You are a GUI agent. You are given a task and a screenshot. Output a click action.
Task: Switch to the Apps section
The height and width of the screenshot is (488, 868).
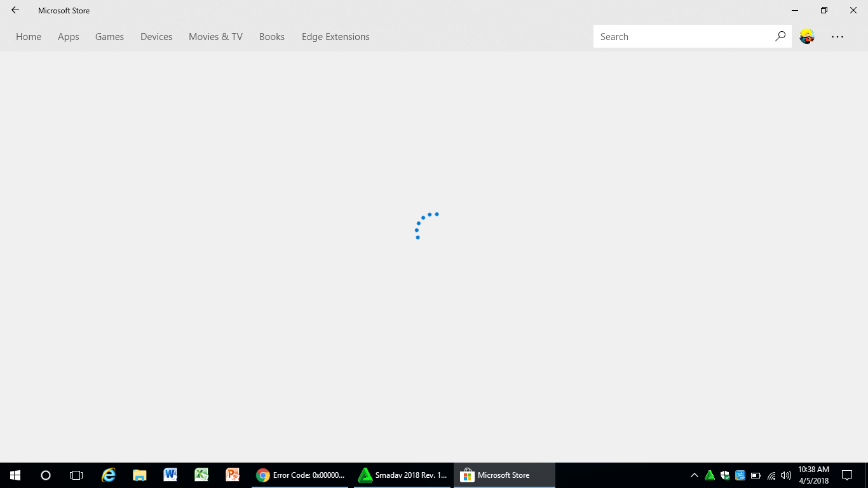pyautogui.click(x=69, y=37)
